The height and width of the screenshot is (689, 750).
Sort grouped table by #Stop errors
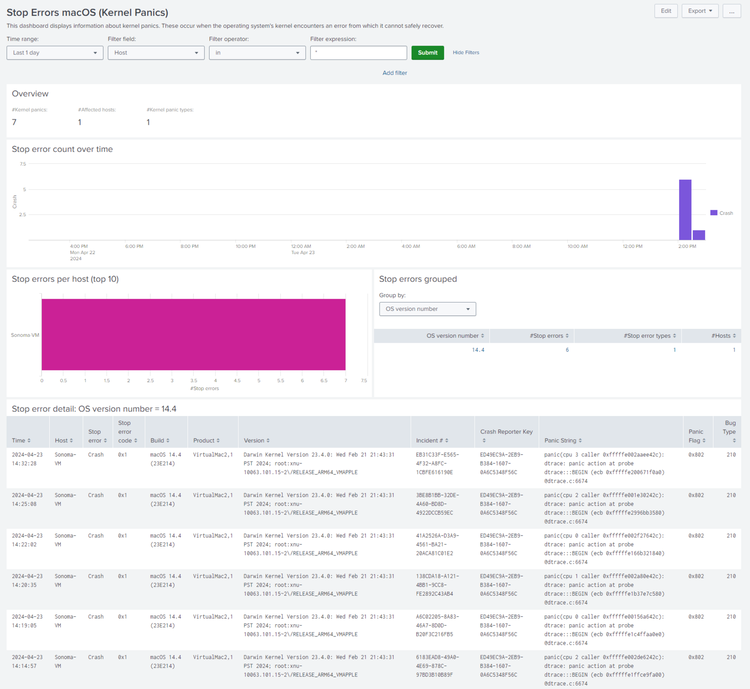(549, 336)
